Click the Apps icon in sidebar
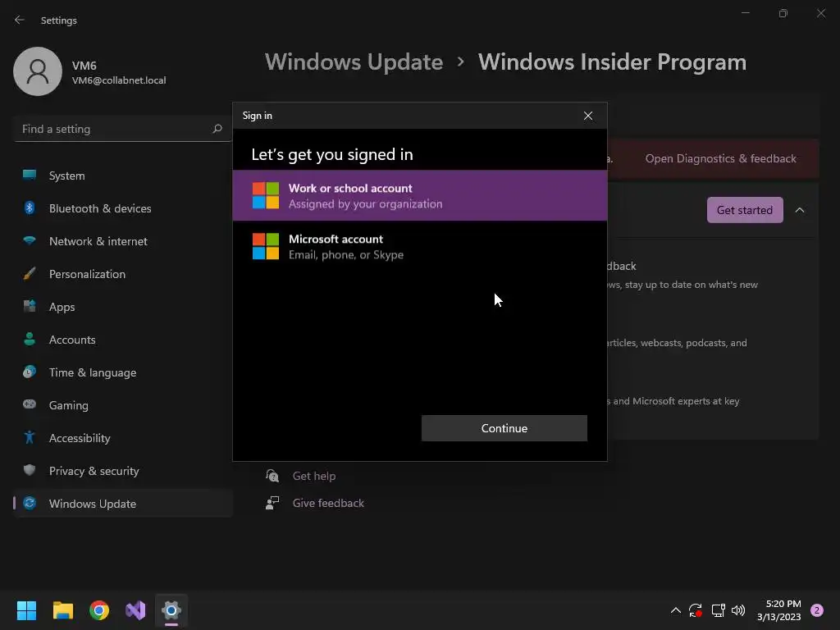This screenshot has width=840, height=630. [30, 307]
